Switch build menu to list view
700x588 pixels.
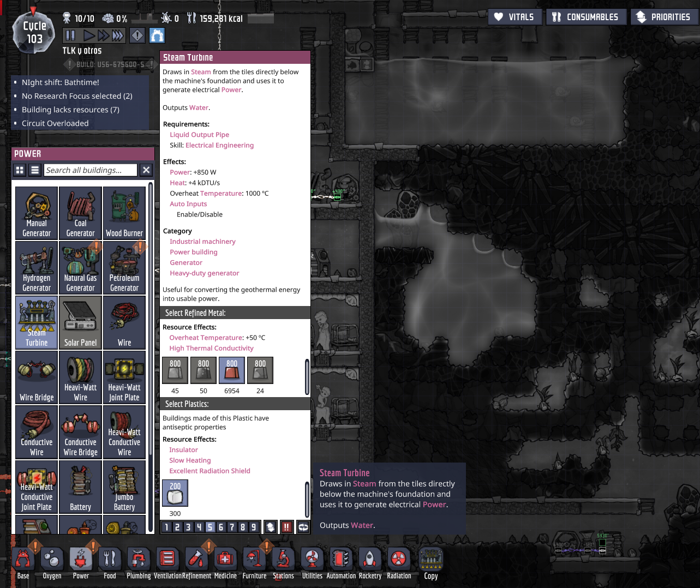coord(35,170)
